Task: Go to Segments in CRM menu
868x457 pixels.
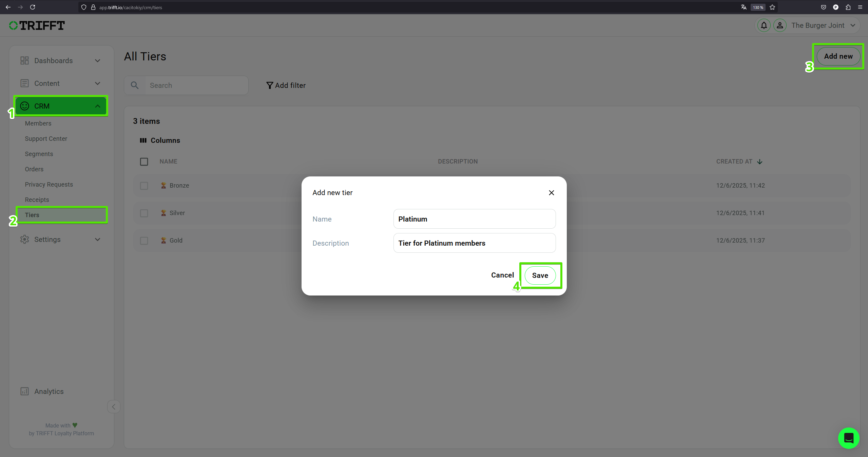Action: click(x=39, y=154)
